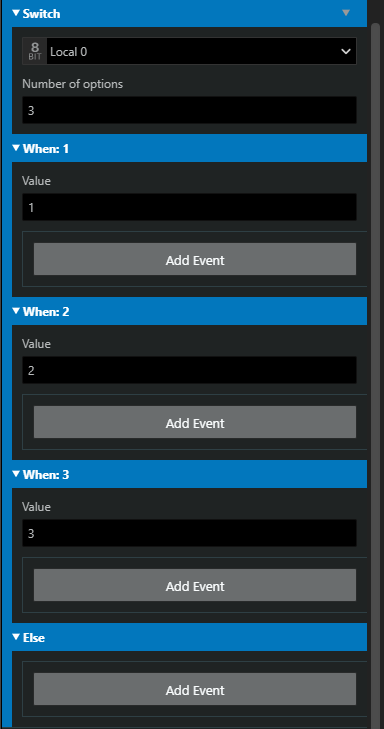Screen dimensions: 384x729
Task: Open the Switch event options menu arrow
Action: click(345, 13)
